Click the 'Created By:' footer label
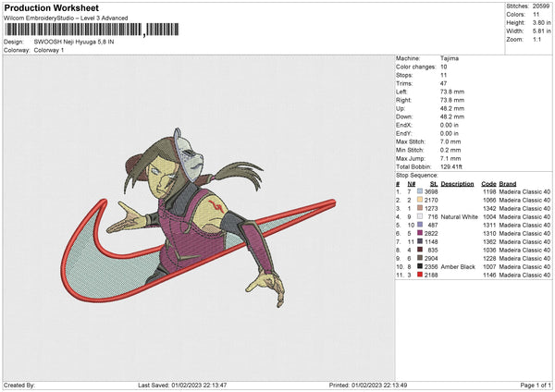 19,385
